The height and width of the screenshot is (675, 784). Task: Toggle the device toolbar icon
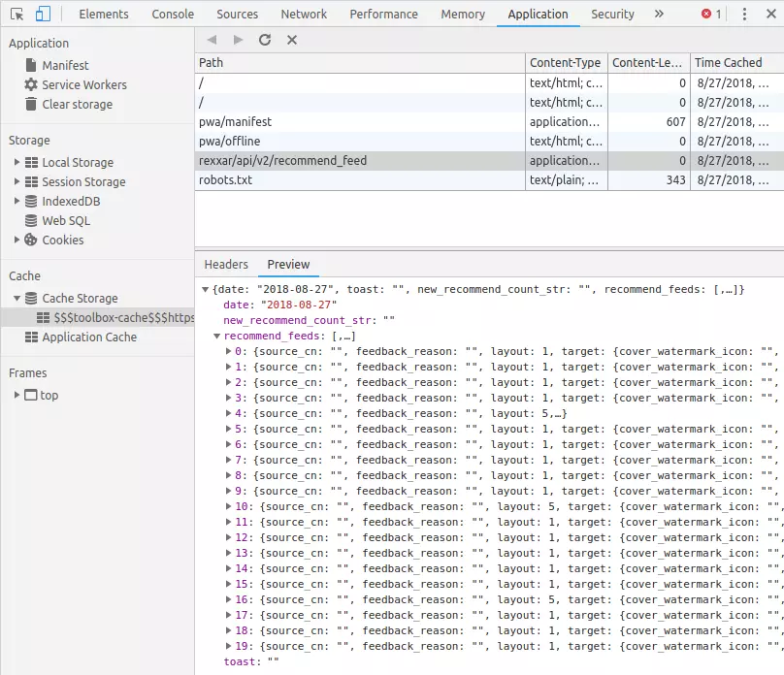tap(43, 14)
